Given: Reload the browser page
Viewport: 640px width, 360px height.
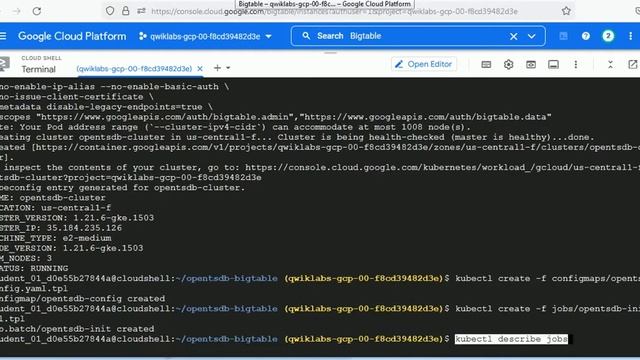Looking at the screenshot, I should coord(37,11).
